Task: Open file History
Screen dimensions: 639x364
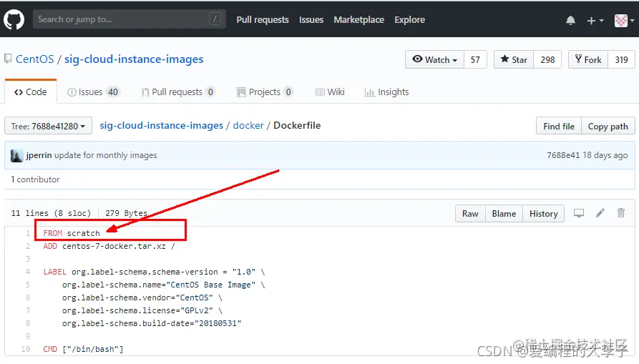Action: point(543,213)
